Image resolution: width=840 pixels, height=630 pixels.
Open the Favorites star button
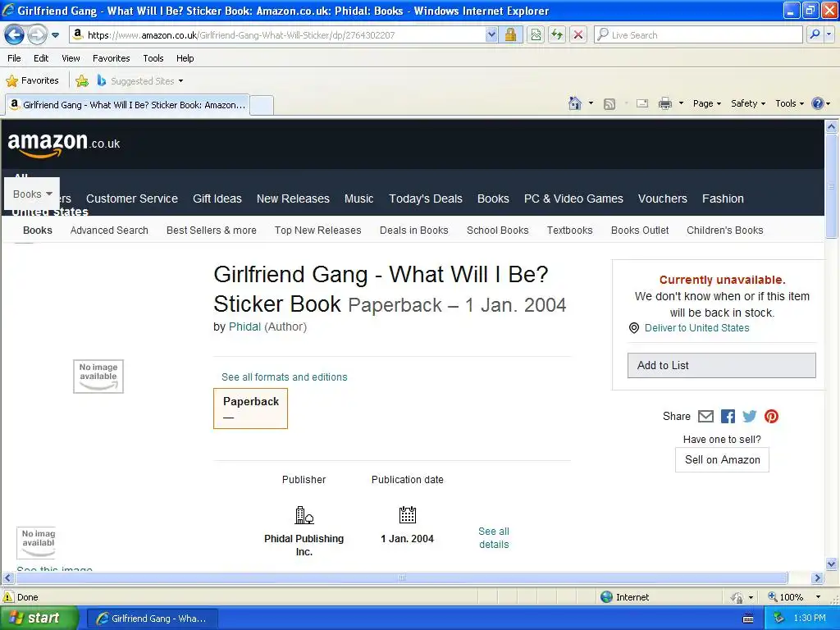pyautogui.click(x=32, y=81)
